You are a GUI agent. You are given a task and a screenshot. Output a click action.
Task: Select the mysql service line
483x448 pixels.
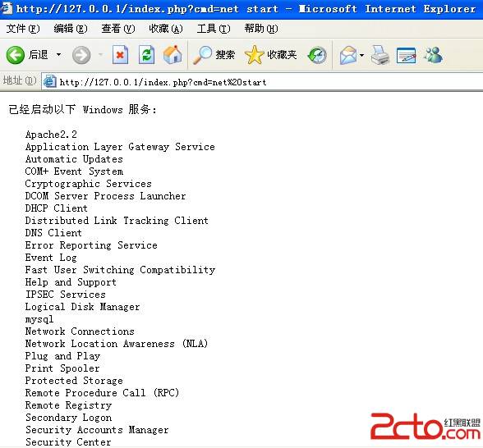pyautogui.click(x=39, y=319)
